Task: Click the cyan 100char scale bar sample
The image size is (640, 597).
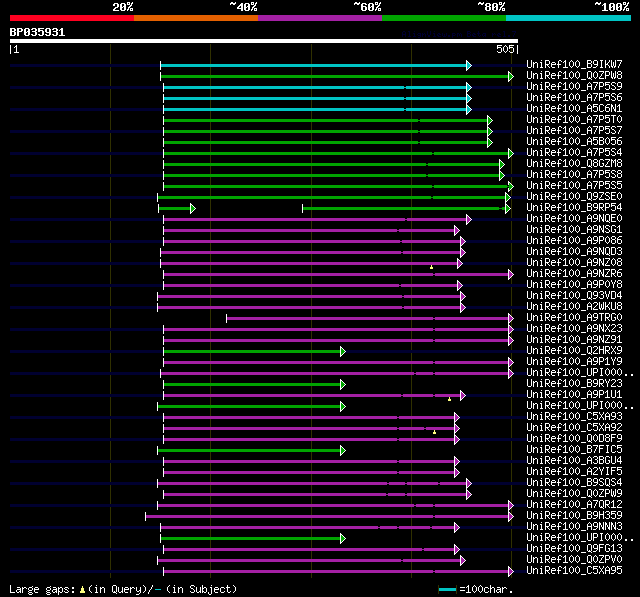Action: pyautogui.click(x=447, y=589)
